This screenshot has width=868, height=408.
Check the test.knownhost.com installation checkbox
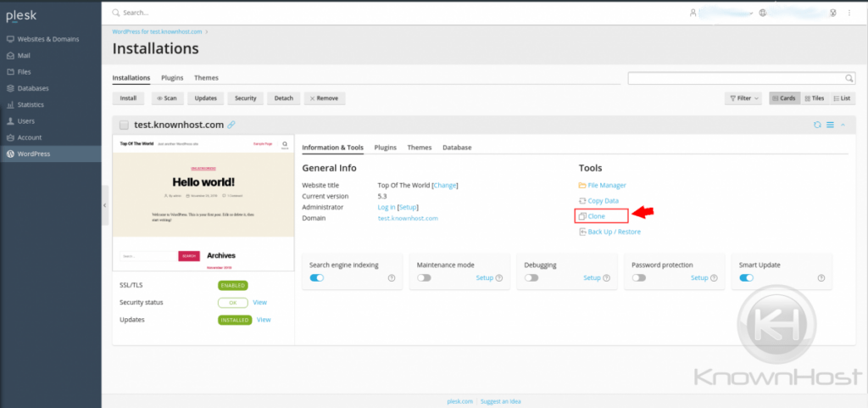[x=124, y=125]
